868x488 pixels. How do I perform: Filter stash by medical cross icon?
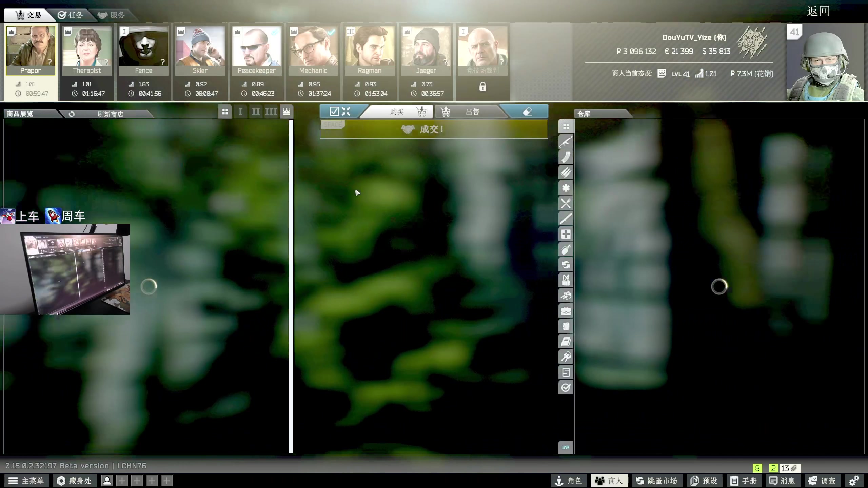coord(566,234)
